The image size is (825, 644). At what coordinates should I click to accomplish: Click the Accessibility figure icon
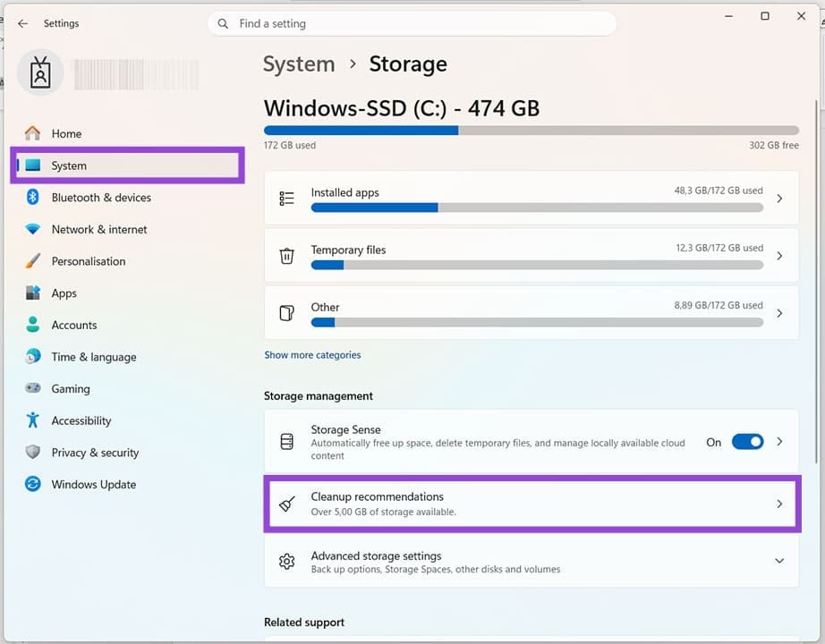33,420
